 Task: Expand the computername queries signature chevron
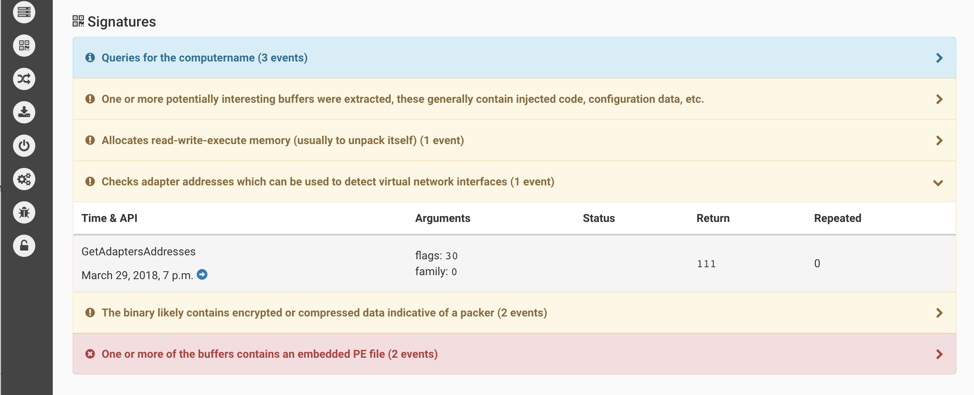939,58
